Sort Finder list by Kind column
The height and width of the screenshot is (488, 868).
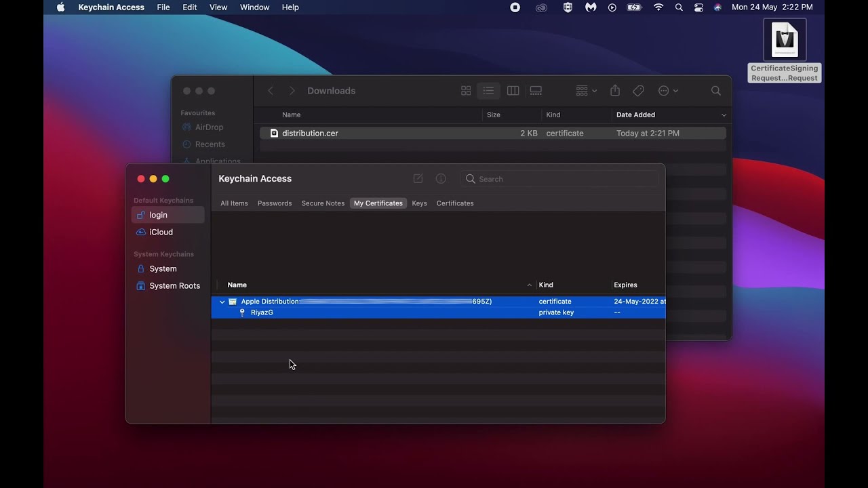click(x=553, y=115)
